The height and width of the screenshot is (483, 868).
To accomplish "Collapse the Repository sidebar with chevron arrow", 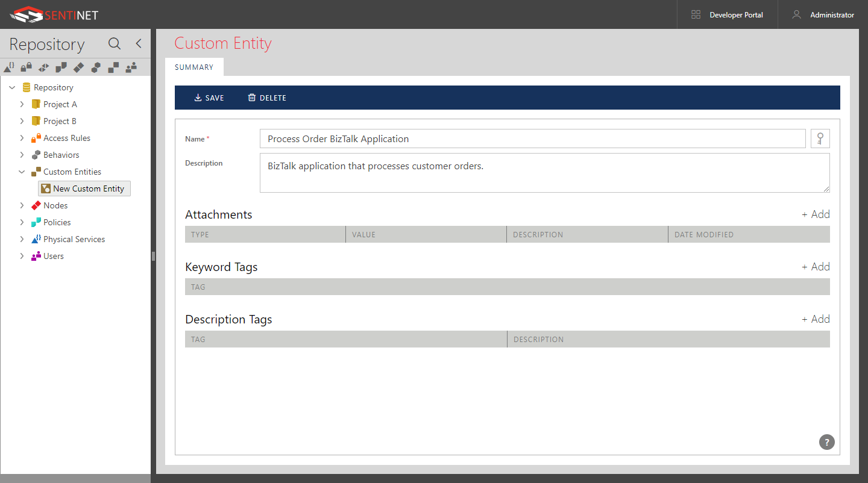I will click(137, 43).
